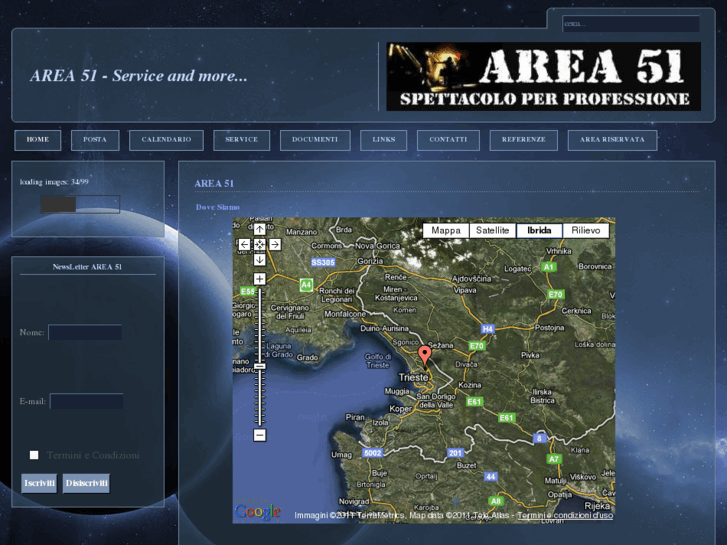Pan the map left with the arrow

click(244, 244)
